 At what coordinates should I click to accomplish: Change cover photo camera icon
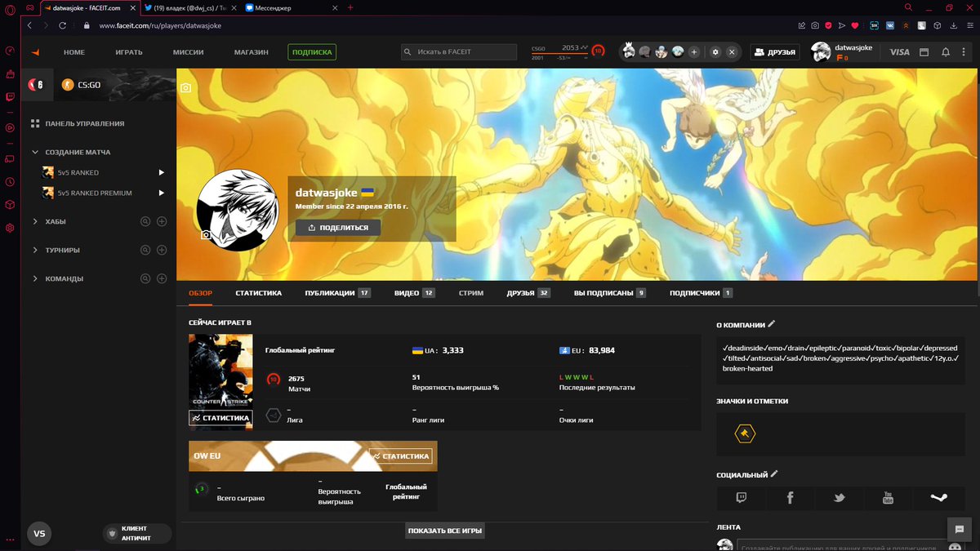pyautogui.click(x=186, y=87)
